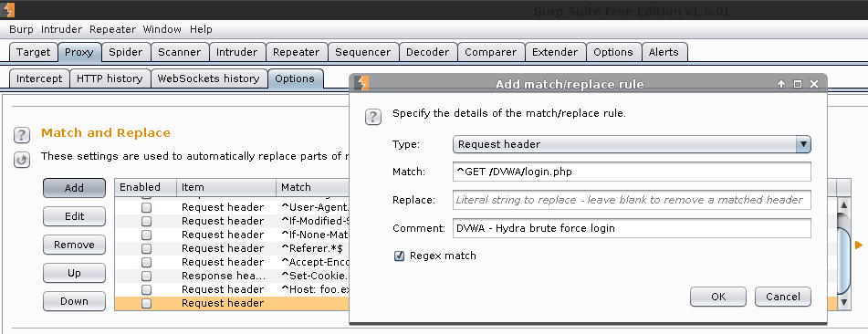This screenshot has height=334, width=868.
Task: Click the help icon beside Match and Replace
Action: [x=22, y=134]
